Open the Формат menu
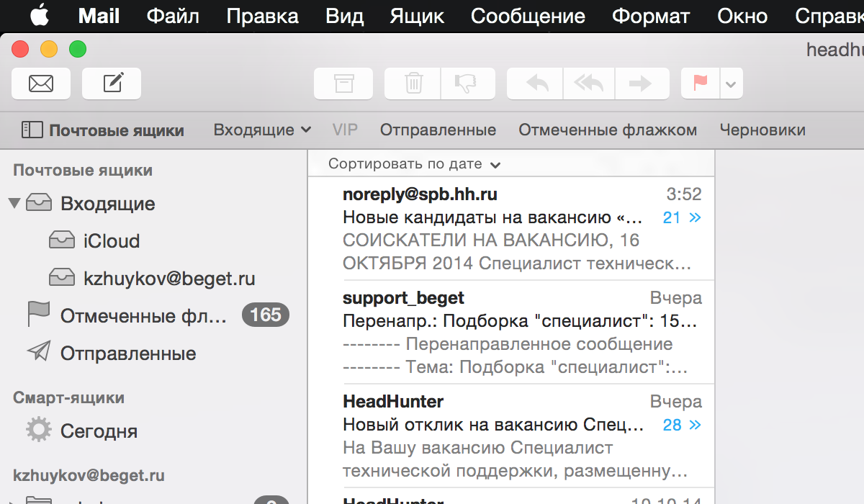The width and height of the screenshot is (864, 504). 651,16
